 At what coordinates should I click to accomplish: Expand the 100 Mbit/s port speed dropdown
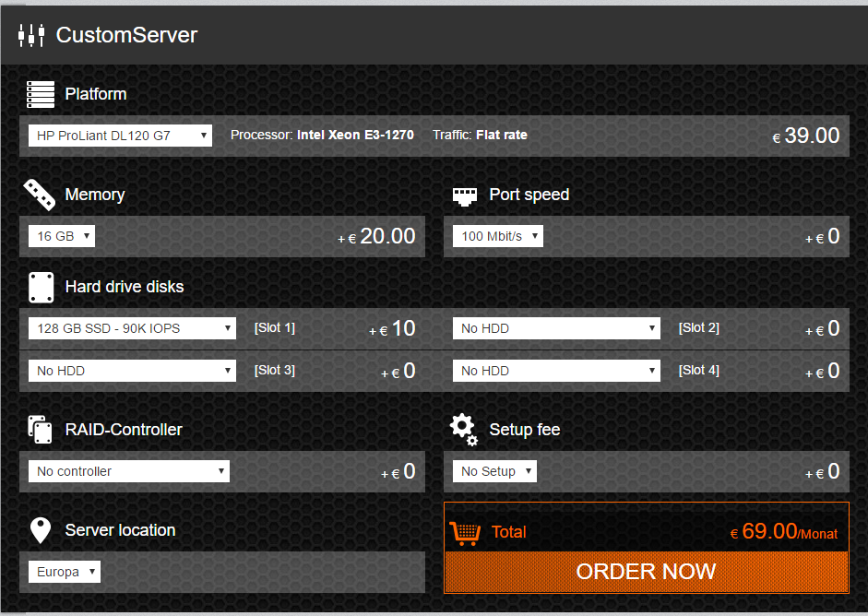[498, 236]
